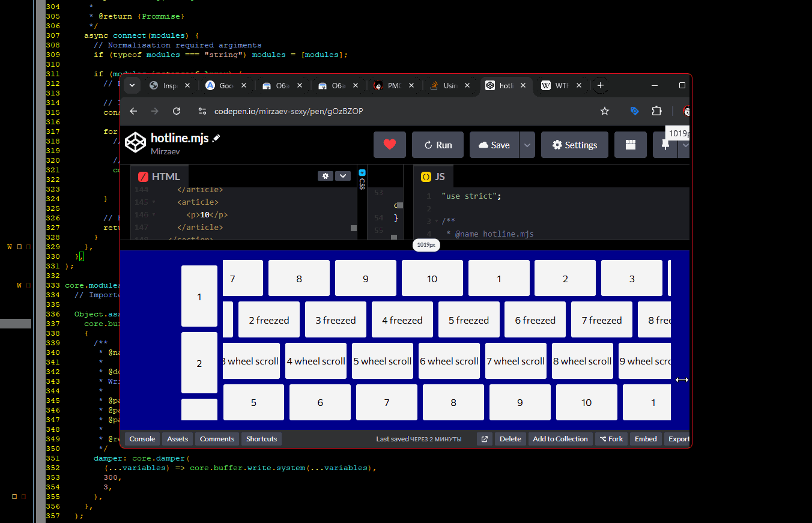Click the heart icon to love this pen
This screenshot has width=812, height=523.
tap(390, 145)
